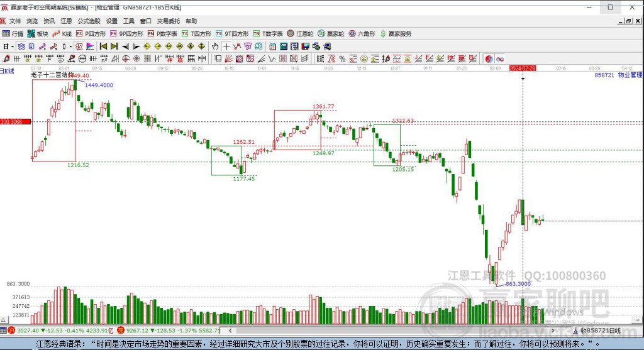
Task: Select the zigzag wave line tool
Action: [x=272, y=58]
